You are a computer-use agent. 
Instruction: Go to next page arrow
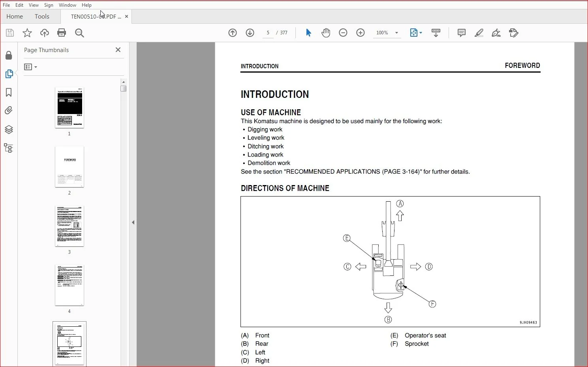(250, 33)
